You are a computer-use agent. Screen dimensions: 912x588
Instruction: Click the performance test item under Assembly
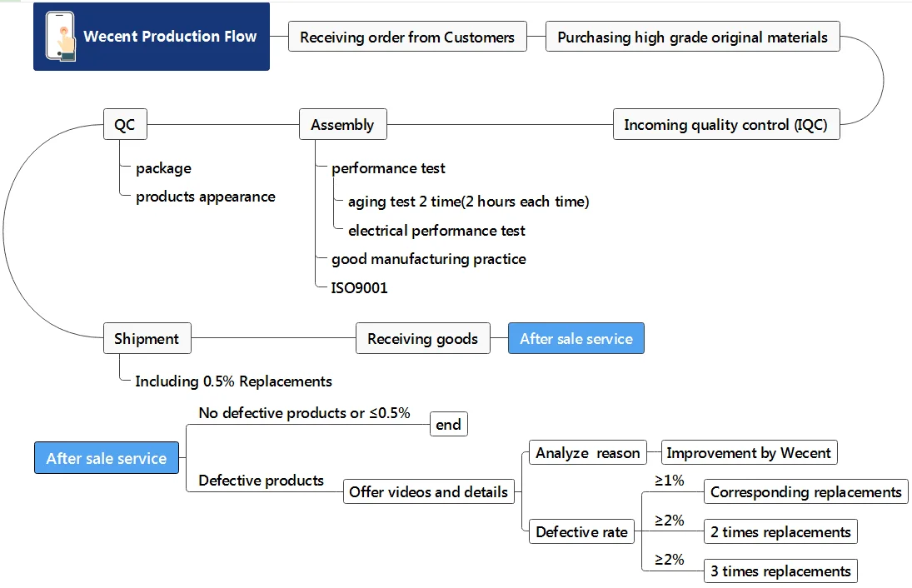coord(388,168)
